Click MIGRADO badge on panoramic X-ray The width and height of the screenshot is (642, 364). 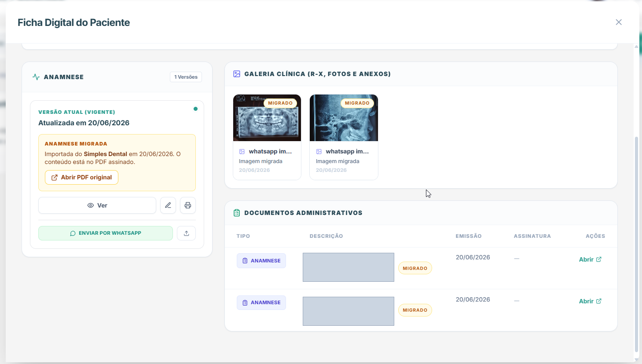coord(280,103)
